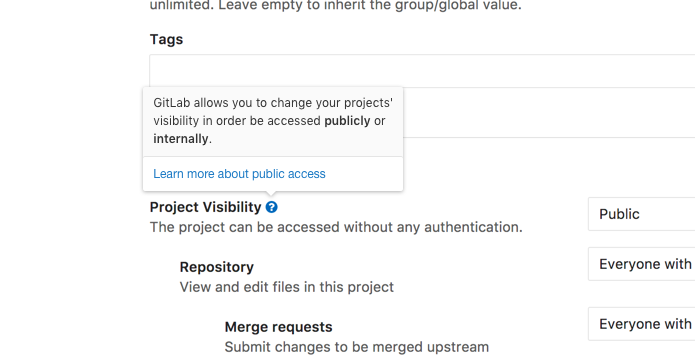Click the popover arrow pointing to help icon
This screenshot has height=364, width=695.
coord(272,193)
